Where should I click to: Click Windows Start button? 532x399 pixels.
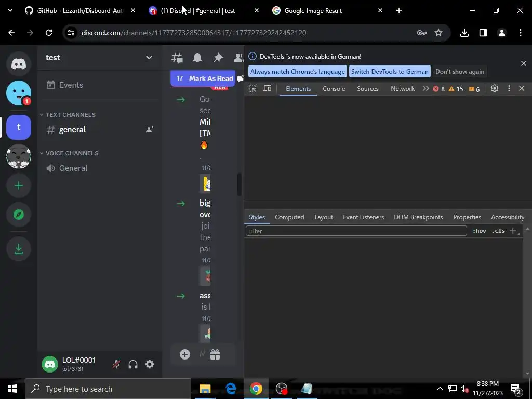pos(12,389)
